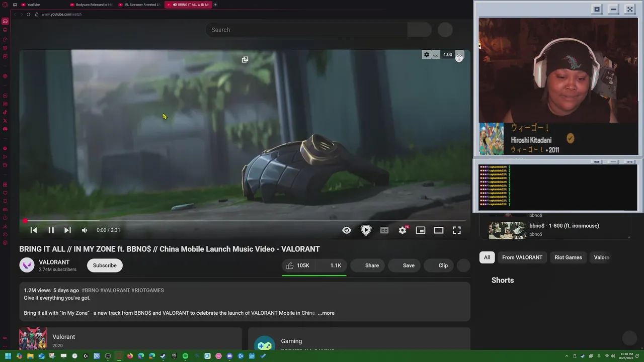The width and height of the screenshot is (644, 362).
Task: Click the 1.00 playback speed value
Action: pos(448,55)
